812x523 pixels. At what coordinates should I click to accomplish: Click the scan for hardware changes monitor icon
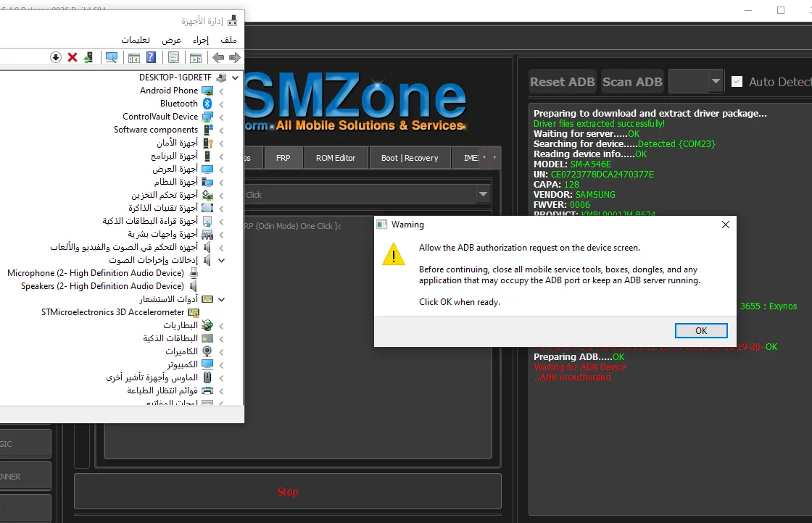click(112, 57)
